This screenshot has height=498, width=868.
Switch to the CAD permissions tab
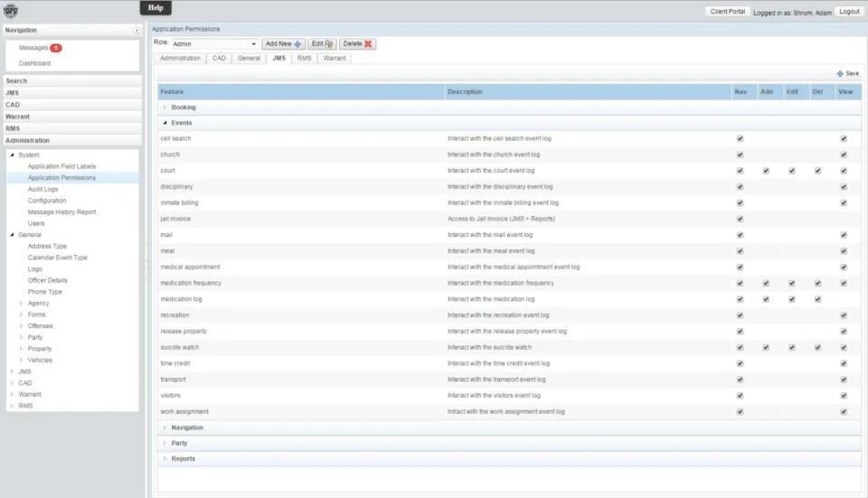pyautogui.click(x=219, y=58)
